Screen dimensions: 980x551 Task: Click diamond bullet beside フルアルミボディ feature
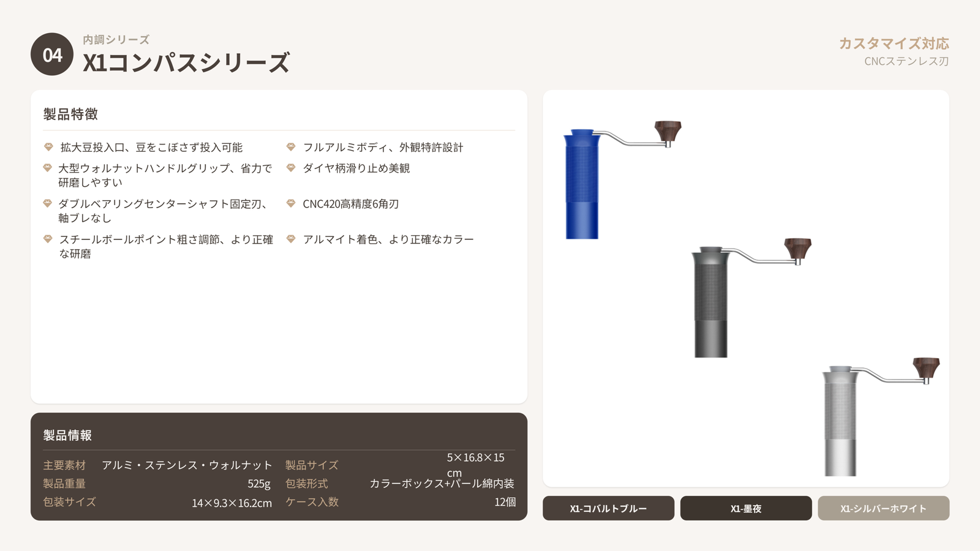(x=291, y=147)
